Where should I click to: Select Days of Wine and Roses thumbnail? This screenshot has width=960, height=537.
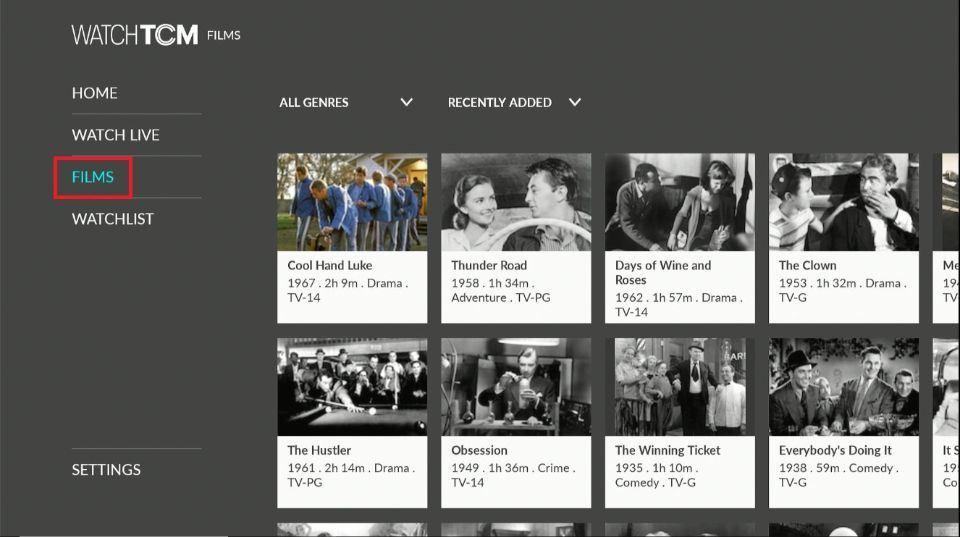680,202
